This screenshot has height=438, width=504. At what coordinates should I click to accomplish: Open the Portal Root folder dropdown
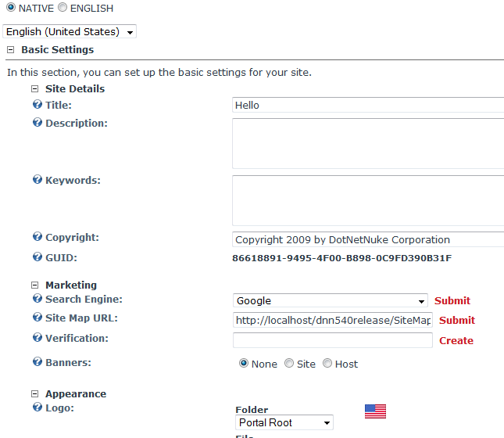[284, 423]
